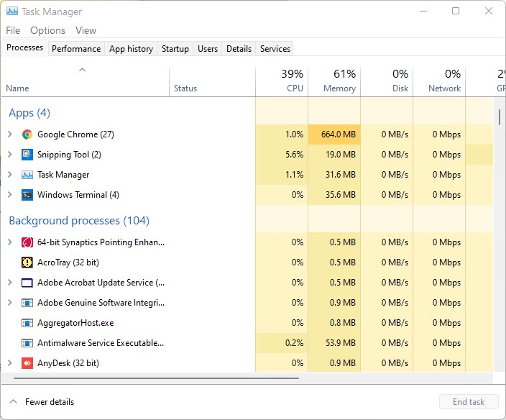Click the AnyDesk process icon
Viewport: 506px width, 420px height.
point(27,363)
